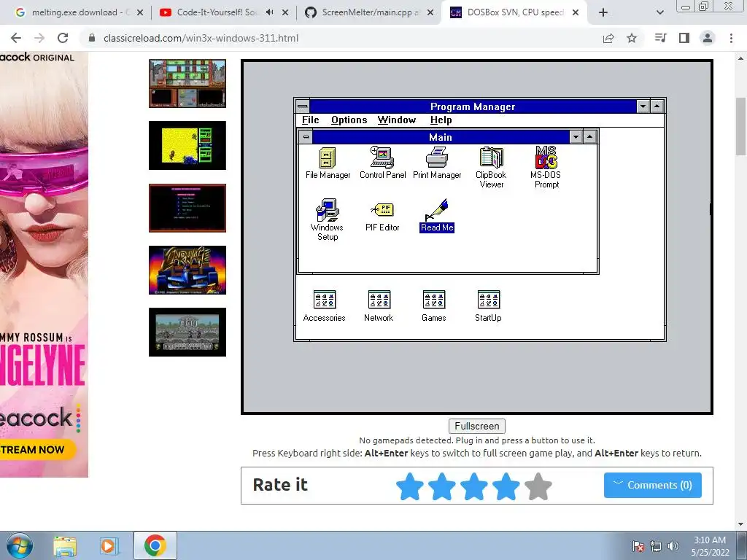Image resolution: width=747 pixels, height=560 pixels.
Task: Open Chrome media control icon
Action: coord(661,38)
